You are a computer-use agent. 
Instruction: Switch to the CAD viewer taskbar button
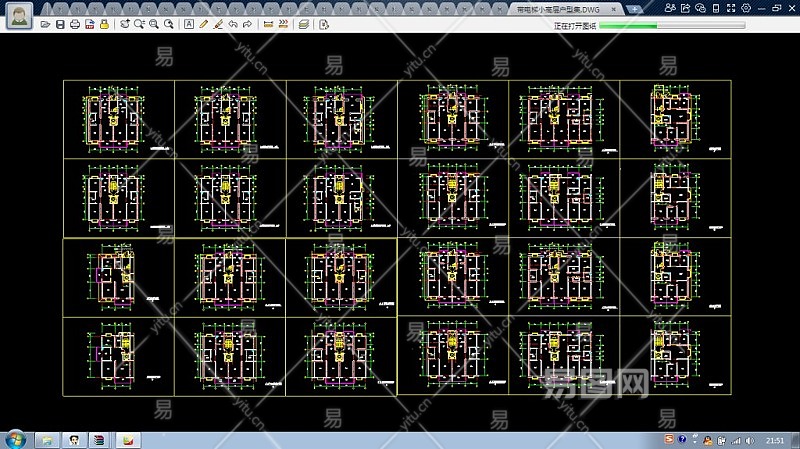[x=128, y=440]
